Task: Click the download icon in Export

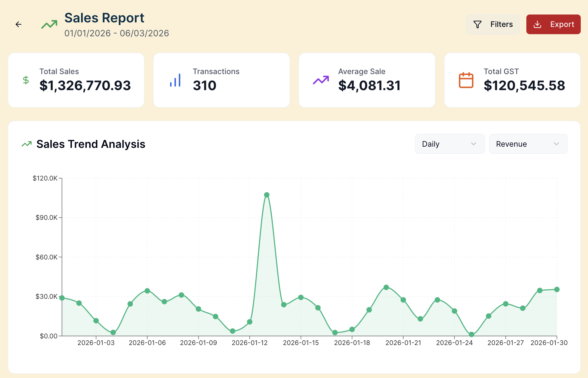Action: (537, 24)
